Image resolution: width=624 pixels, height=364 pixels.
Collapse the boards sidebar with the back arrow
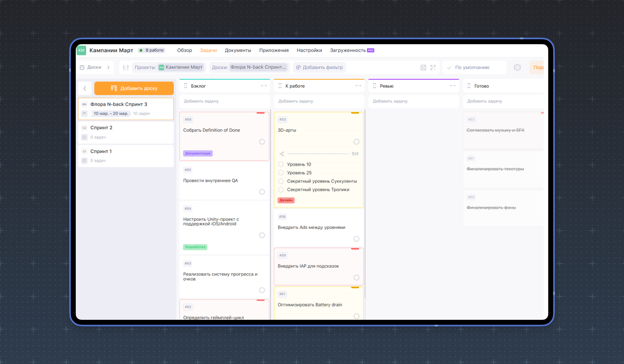click(85, 88)
